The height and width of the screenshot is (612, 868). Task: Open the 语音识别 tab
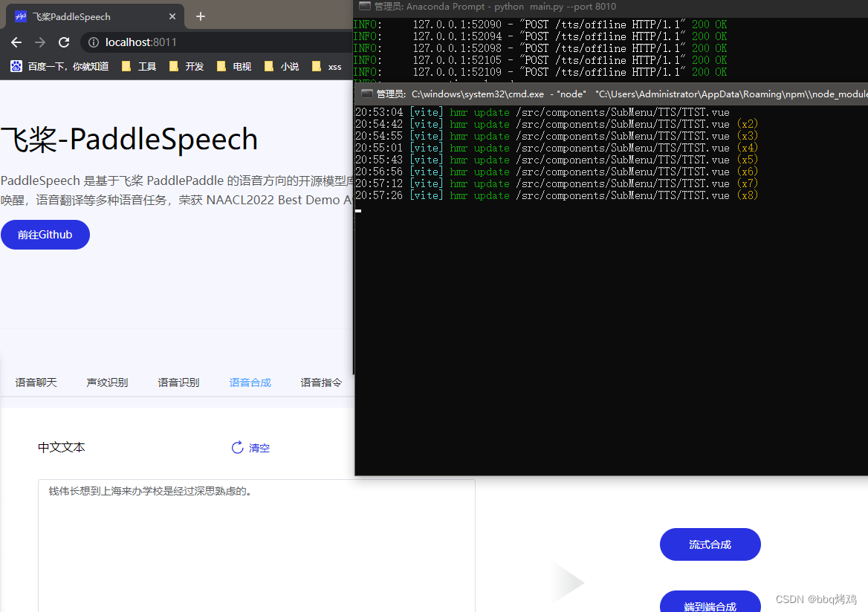[x=178, y=382]
